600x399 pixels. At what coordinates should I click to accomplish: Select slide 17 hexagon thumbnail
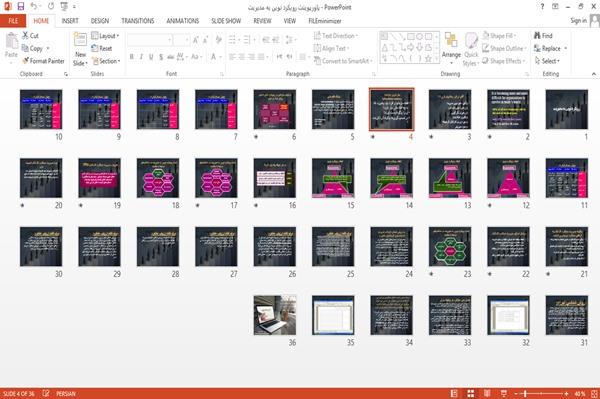coord(216,178)
